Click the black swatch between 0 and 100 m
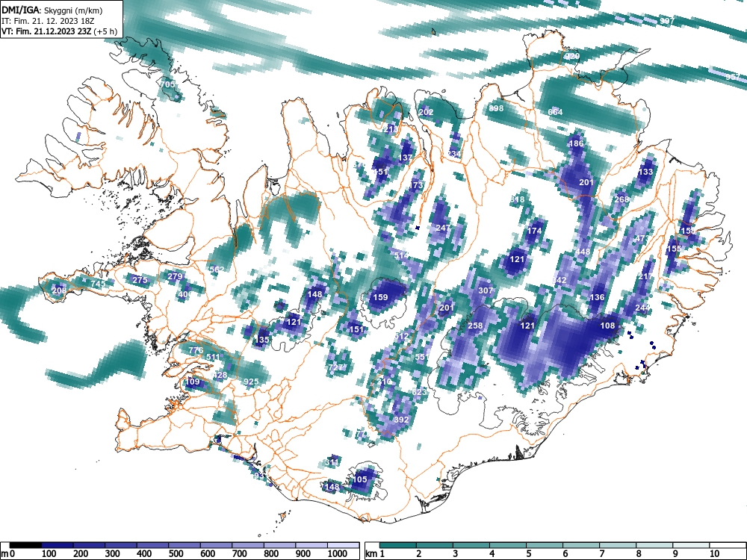 tap(25, 545)
